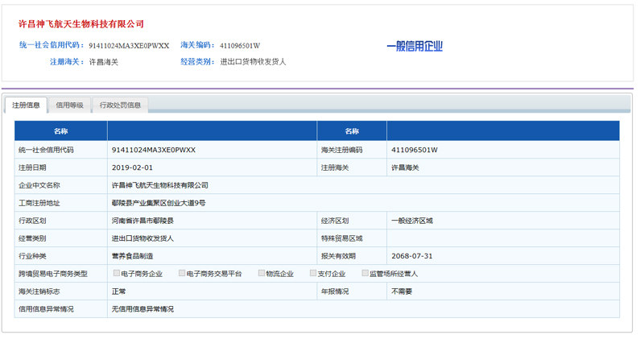Click the 注册日期 row label

tap(32, 167)
